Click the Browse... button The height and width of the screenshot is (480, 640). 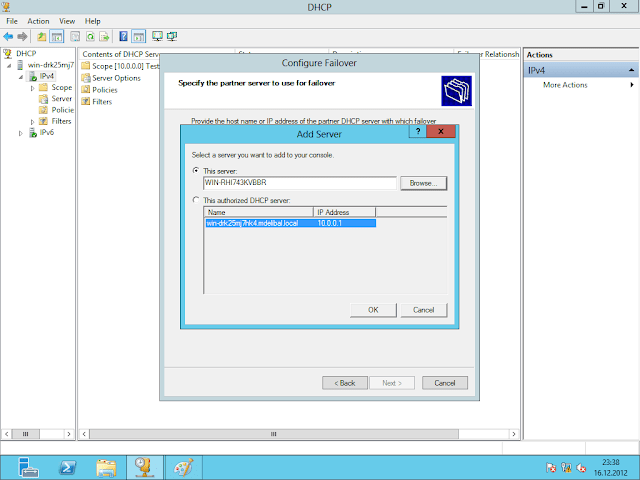[x=422, y=183]
